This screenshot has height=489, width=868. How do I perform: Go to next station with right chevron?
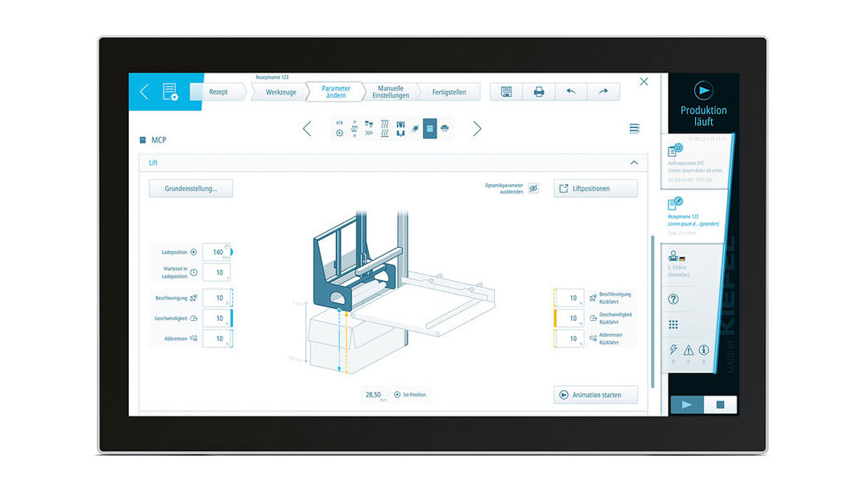477,129
